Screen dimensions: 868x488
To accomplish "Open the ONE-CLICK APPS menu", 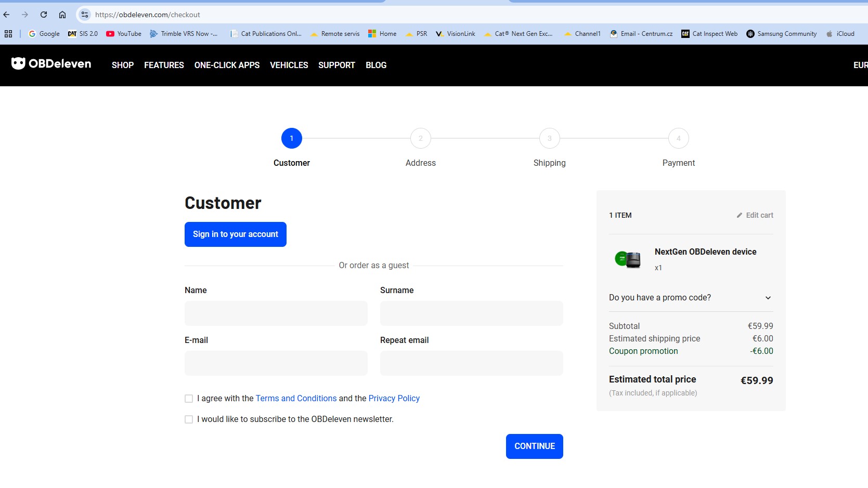I will coord(227,65).
